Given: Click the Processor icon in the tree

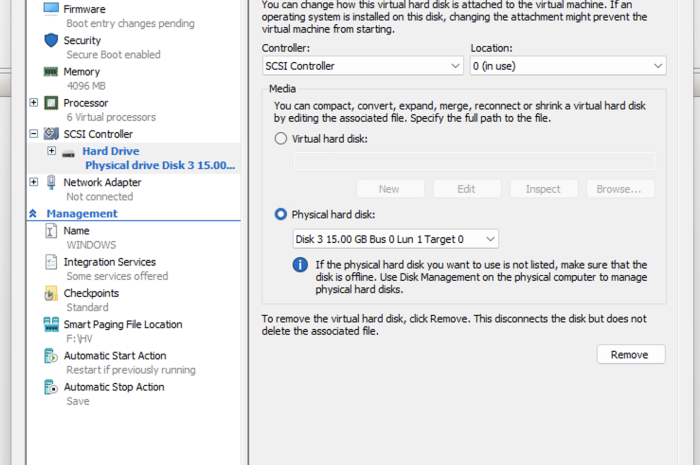Looking at the screenshot, I should pyautogui.click(x=51, y=103).
